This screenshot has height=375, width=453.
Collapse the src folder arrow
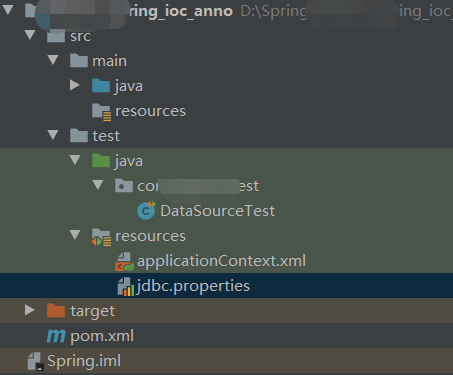30,35
